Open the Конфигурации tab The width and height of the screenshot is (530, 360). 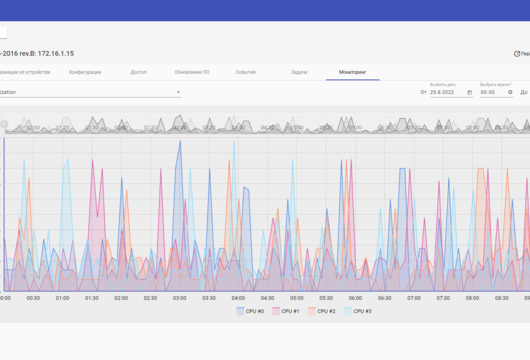pyautogui.click(x=85, y=72)
